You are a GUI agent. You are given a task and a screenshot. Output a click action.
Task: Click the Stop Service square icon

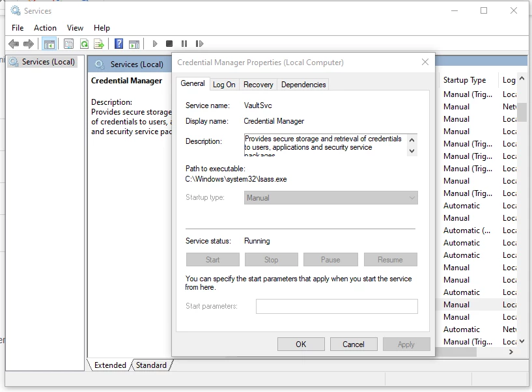[x=169, y=44]
